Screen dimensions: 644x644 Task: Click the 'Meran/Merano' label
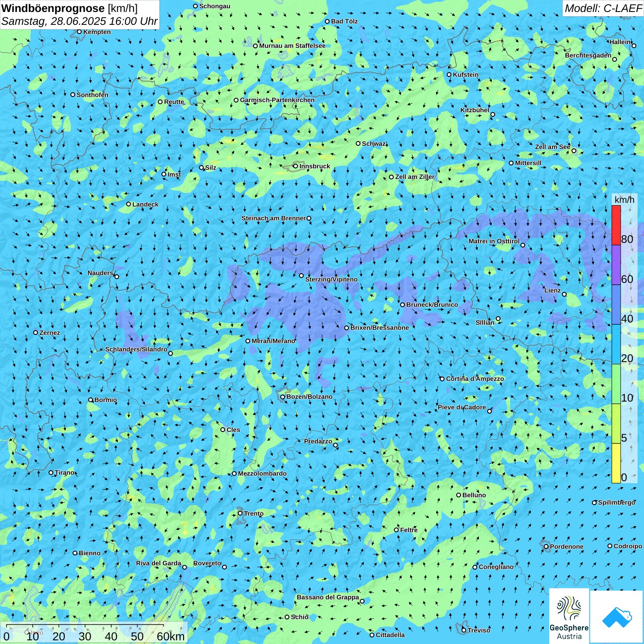(273, 341)
